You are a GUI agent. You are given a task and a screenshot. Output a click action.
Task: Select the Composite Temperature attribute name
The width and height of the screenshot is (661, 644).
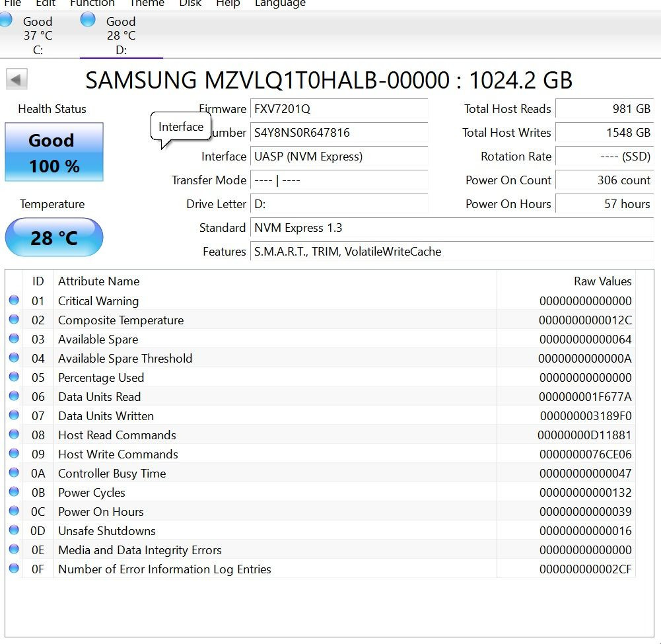(121, 320)
